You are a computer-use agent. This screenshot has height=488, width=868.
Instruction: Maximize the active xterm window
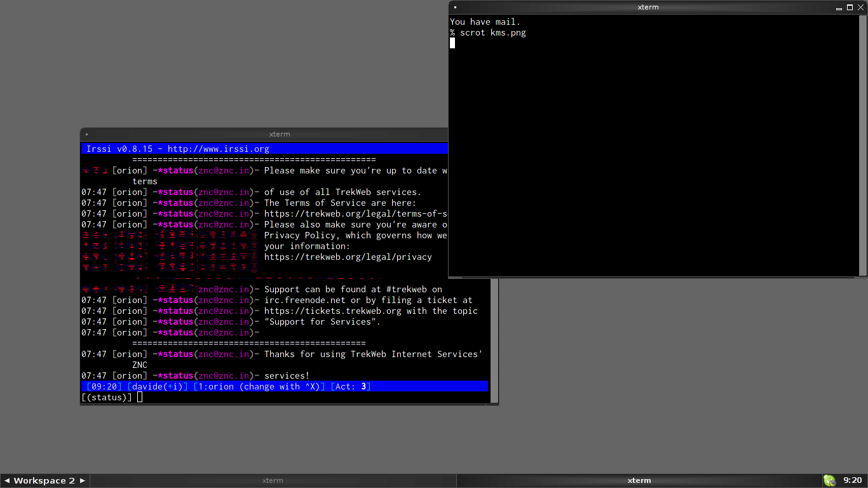pyautogui.click(x=850, y=8)
